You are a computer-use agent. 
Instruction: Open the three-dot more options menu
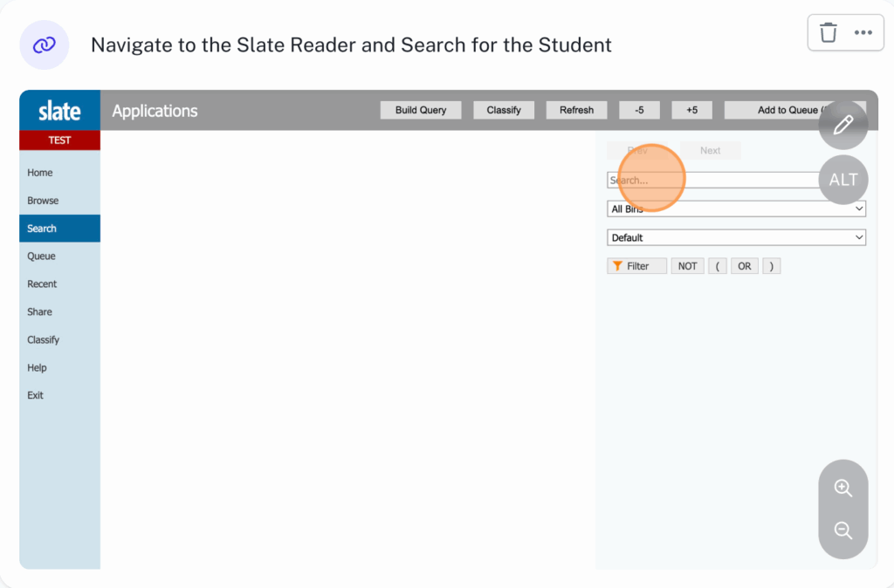[x=863, y=33]
